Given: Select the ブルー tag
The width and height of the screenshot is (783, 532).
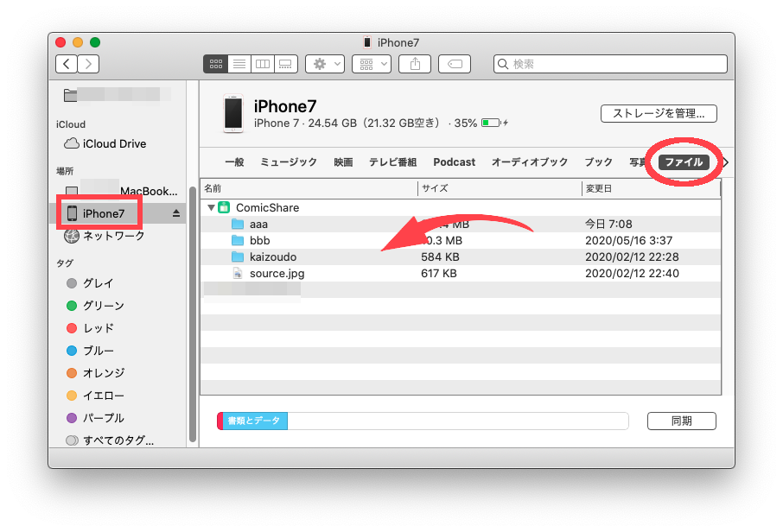Looking at the screenshot, I should point(90,351).
